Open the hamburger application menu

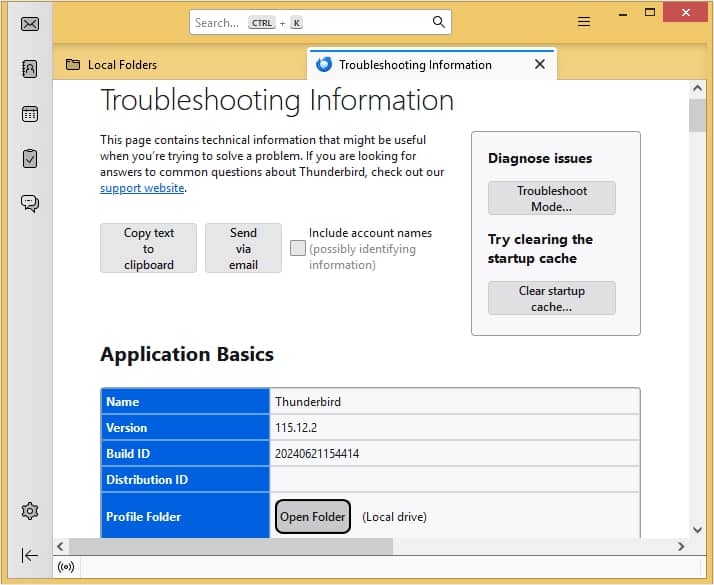click(584, 21)
